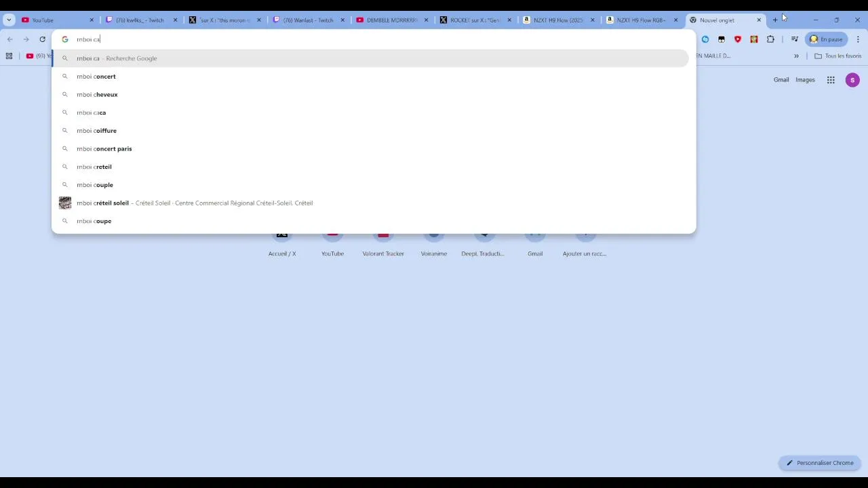
Task: Click the address bar containing 'mboi ca'
Action: [374, 39]
